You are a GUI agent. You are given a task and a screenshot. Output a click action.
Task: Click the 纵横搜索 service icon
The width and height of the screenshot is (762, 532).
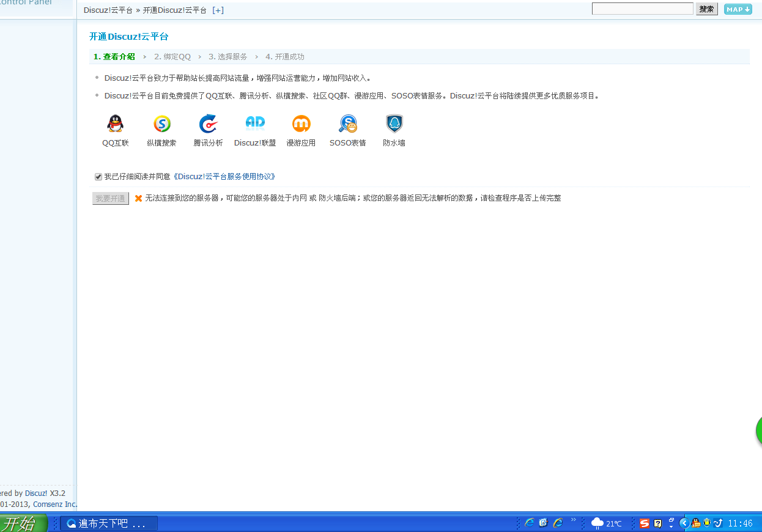[162, 124]
